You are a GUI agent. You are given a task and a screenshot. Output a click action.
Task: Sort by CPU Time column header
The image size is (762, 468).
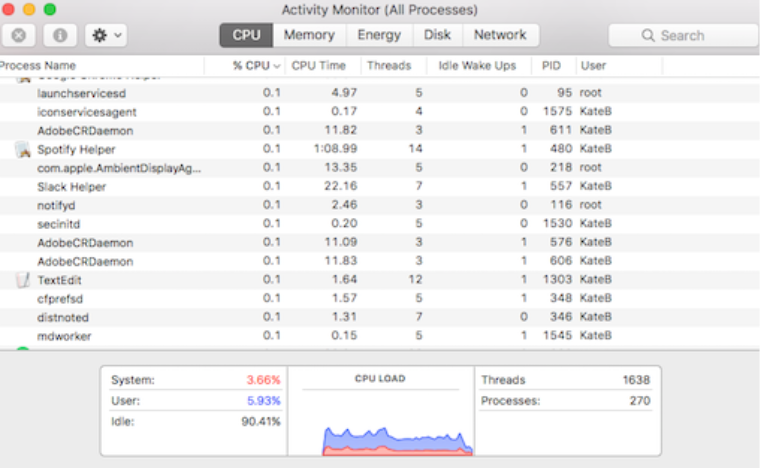coord(318,66)
